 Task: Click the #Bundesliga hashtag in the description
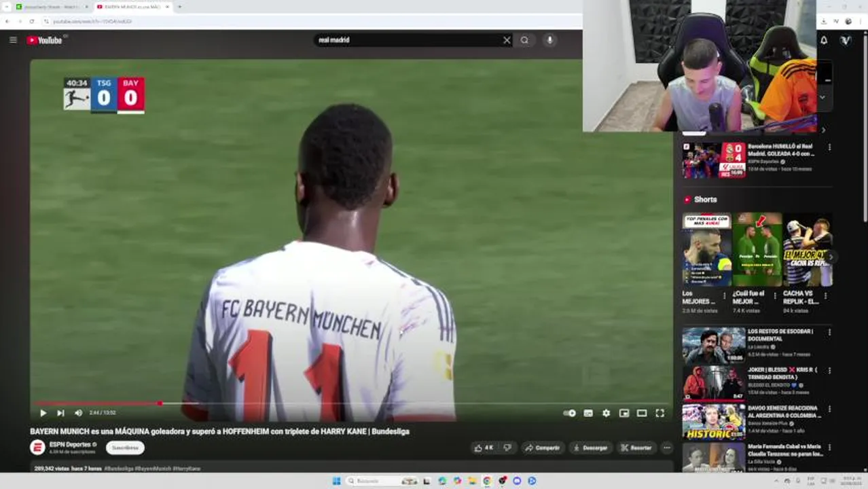119,469
